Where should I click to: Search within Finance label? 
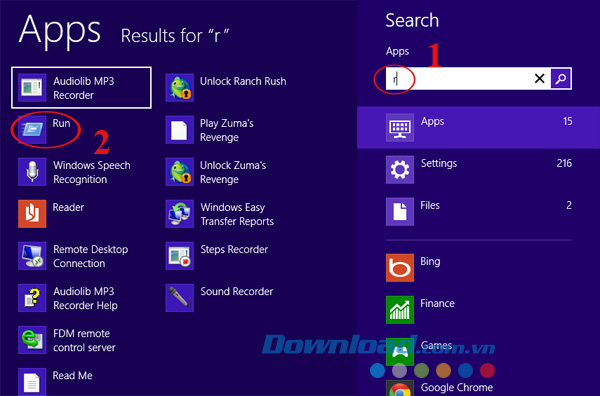point(437,303)
